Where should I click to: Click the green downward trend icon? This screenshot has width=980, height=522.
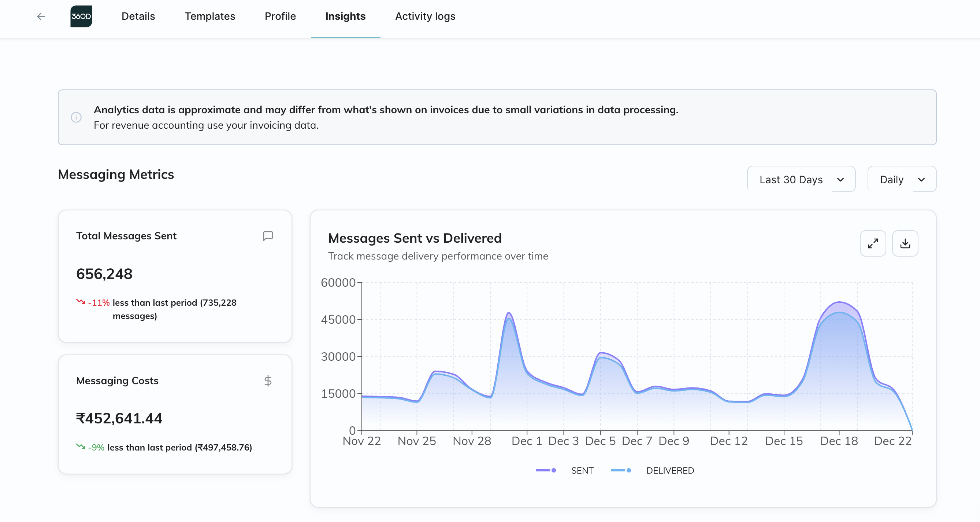(81, 446)
